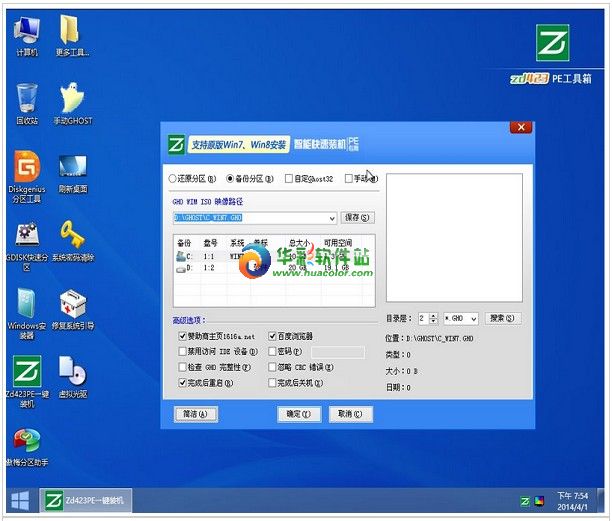Image resolution: width=612 pixels, height=521 pixels.
Task: Confirm with the 确定 button
Action: point(299,414)
